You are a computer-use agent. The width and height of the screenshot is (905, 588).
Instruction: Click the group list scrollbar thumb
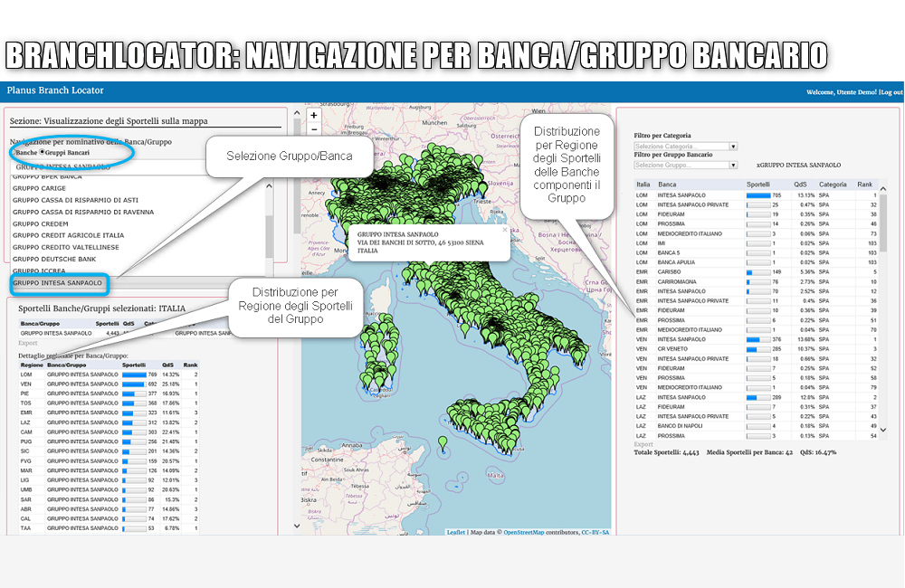point(269,237)
